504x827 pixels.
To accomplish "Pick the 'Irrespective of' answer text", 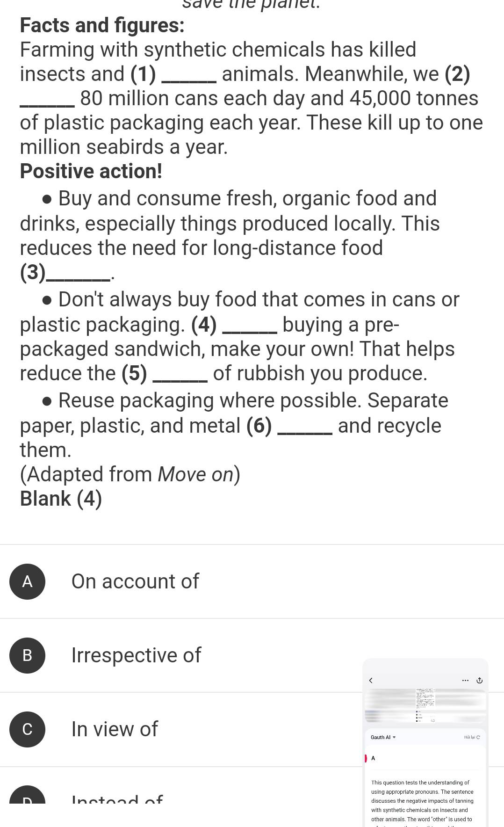I will pyautogui.click(x=136, y=655).
